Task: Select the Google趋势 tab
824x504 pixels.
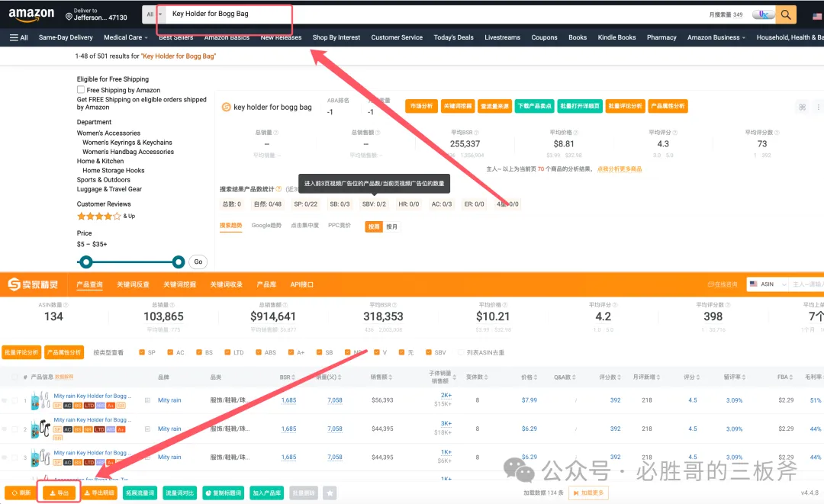Action: [266, 225]
